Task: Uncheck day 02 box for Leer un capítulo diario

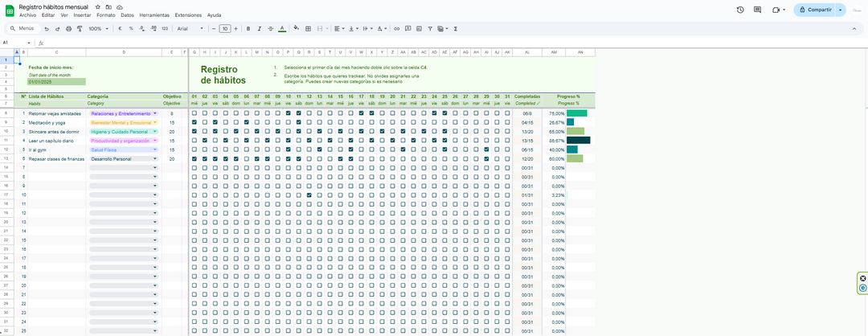Action: pos(204,141)
